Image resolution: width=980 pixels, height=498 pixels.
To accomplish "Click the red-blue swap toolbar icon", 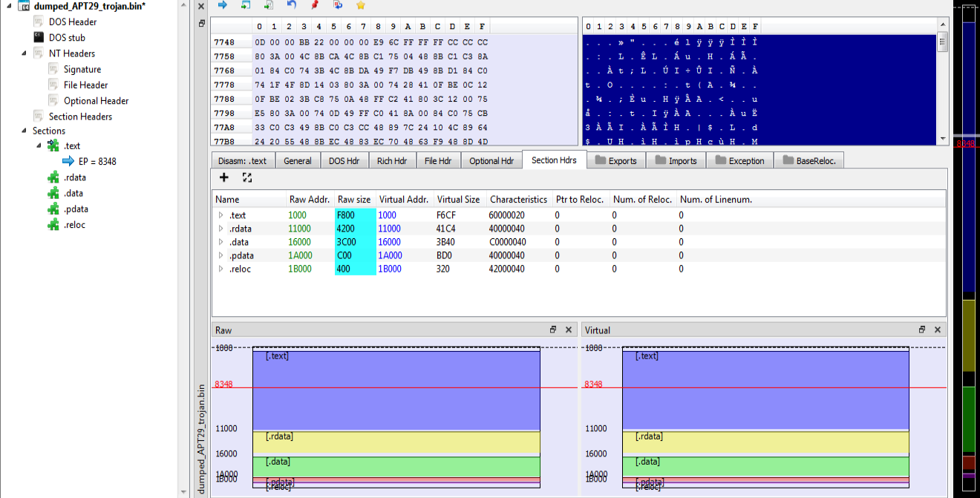I will click(x=338, y=5).
